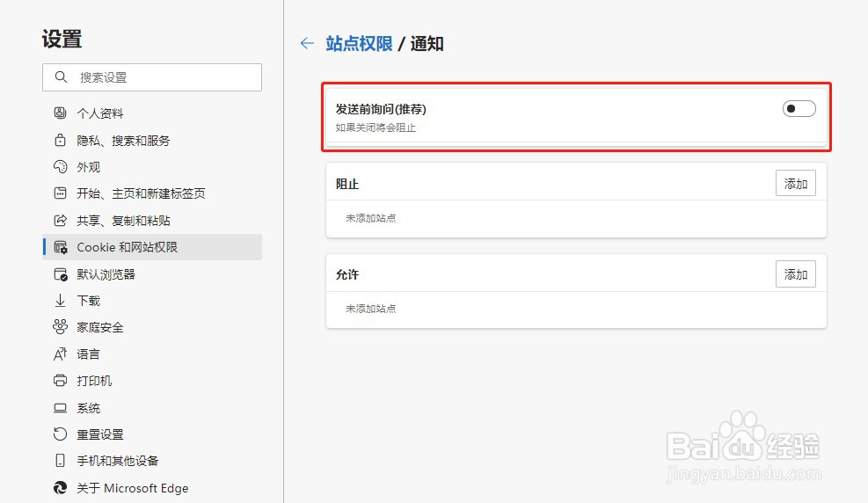Open the 个人资料 settings page
The height and width of the screenshot is (503, 868).
click(x=152, y=113)
